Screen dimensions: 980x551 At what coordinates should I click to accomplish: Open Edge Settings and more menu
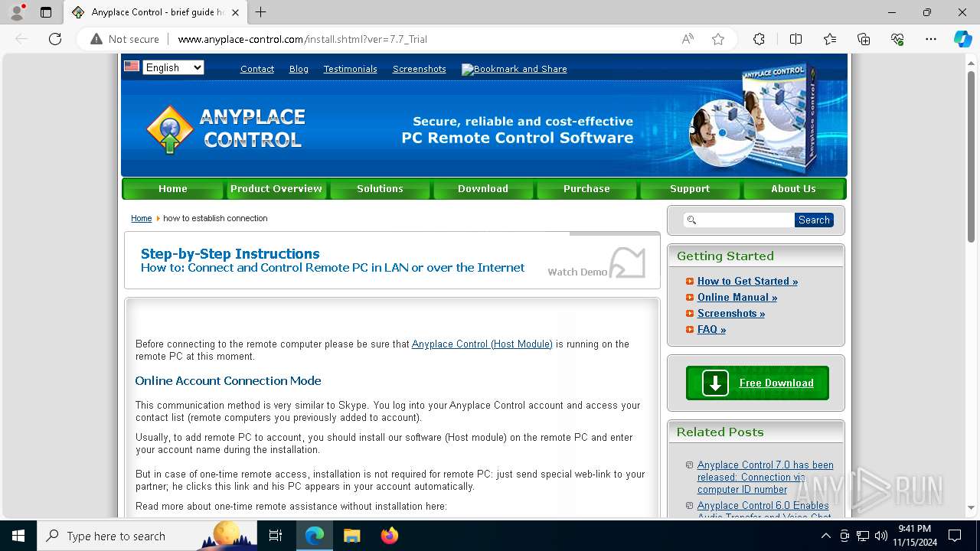point(931,39)
